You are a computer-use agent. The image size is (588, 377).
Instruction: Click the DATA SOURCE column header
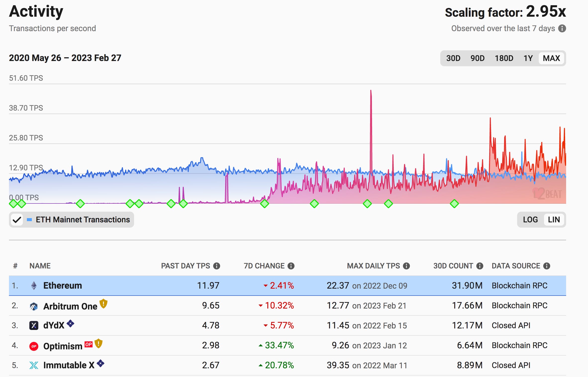(x=516, y=266)
